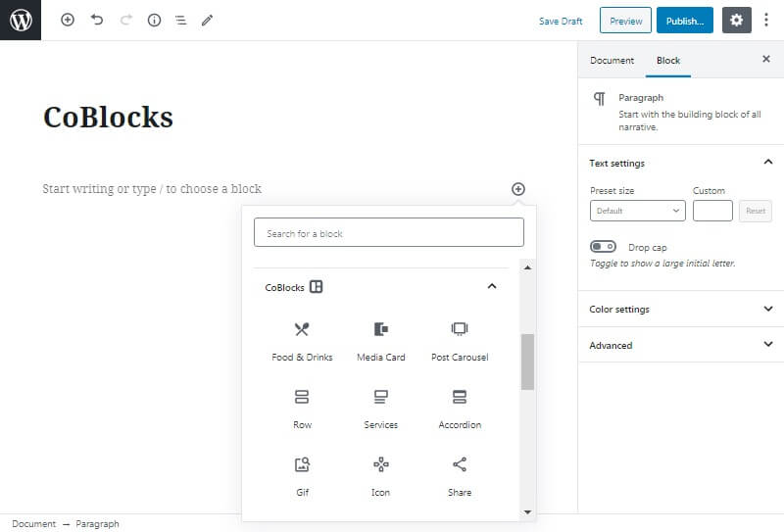The height and width of the screenshot is (532, 784).
Task: Open the content structure info icon
Action: [x=155, y=20]
